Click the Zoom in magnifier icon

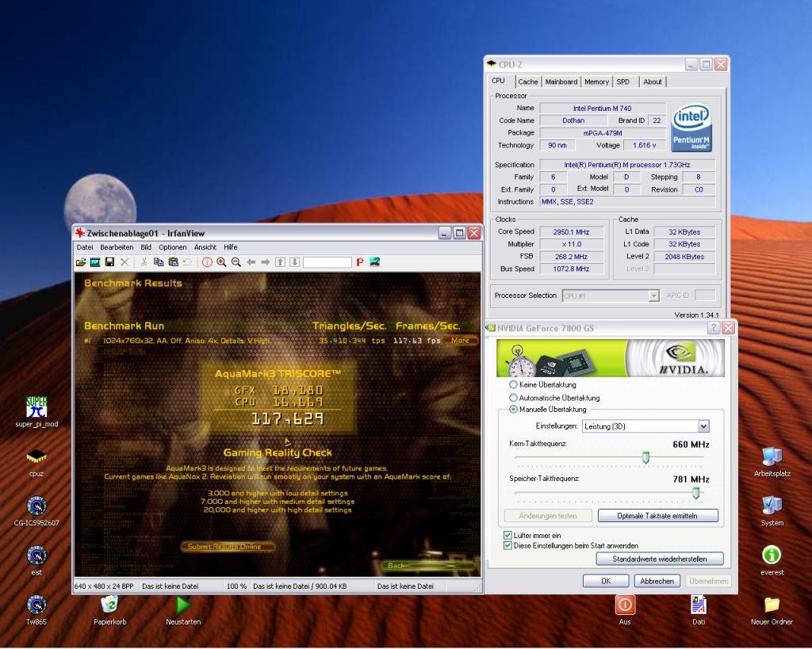tap(222, 262)
